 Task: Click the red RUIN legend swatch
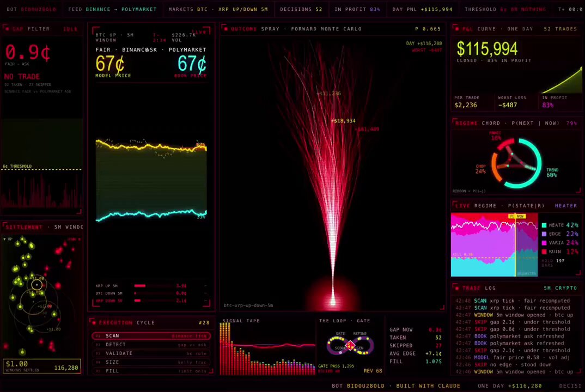point(544,252)
